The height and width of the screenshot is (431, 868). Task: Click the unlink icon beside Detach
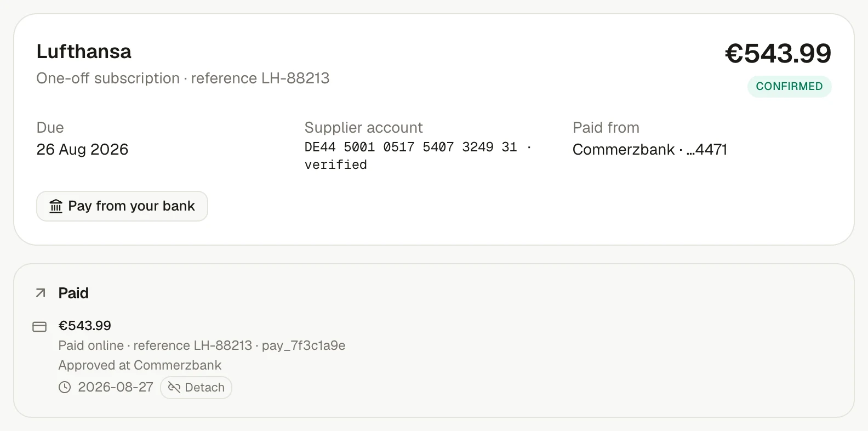pyautogui.click(x=174, y=388)
